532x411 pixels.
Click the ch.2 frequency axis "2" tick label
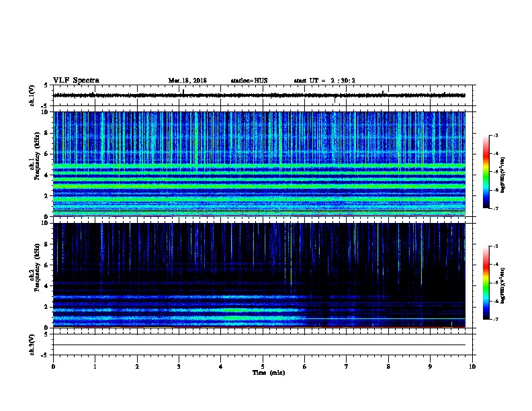click(47, 307)
